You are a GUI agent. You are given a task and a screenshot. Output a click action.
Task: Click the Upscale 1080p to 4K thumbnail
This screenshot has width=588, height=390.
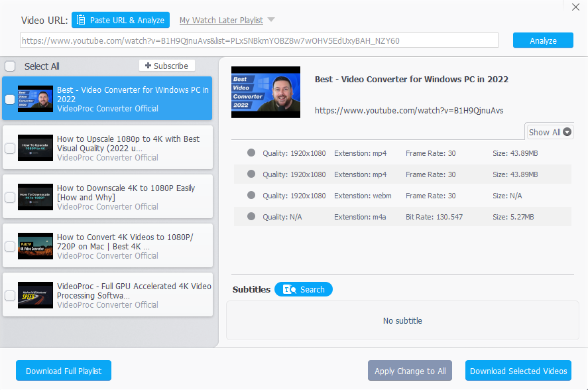[35, 148]
